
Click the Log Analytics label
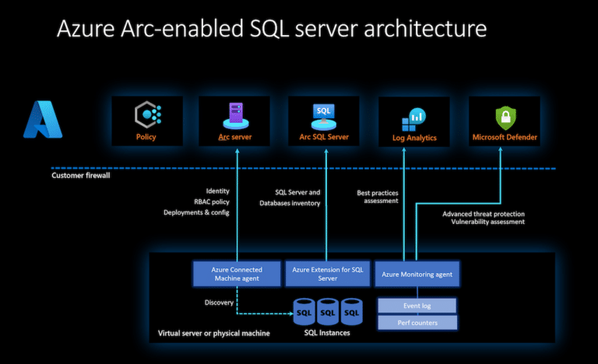click(x=414, y=138)
